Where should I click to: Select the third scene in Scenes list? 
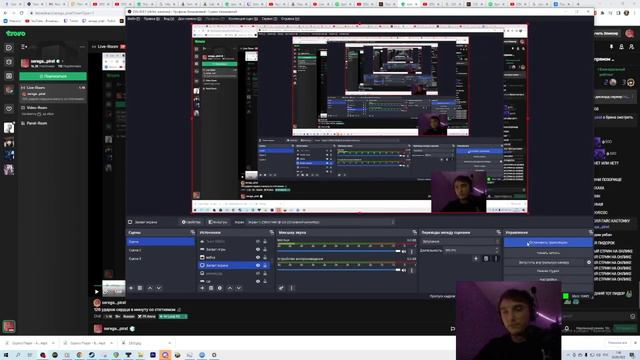[x=160, y=259]
